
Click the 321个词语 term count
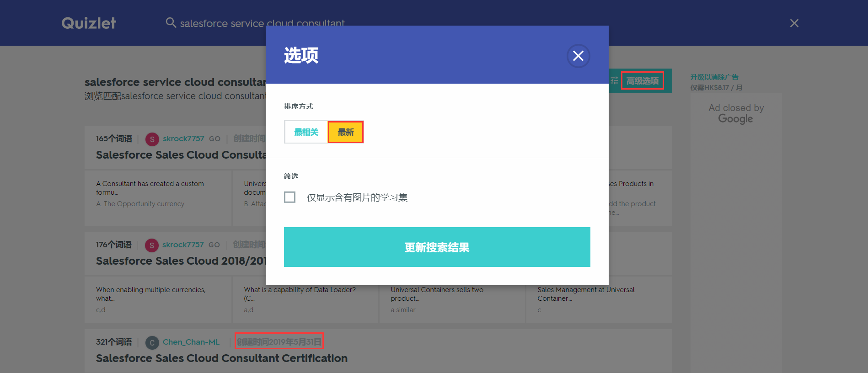click(114, 342)
